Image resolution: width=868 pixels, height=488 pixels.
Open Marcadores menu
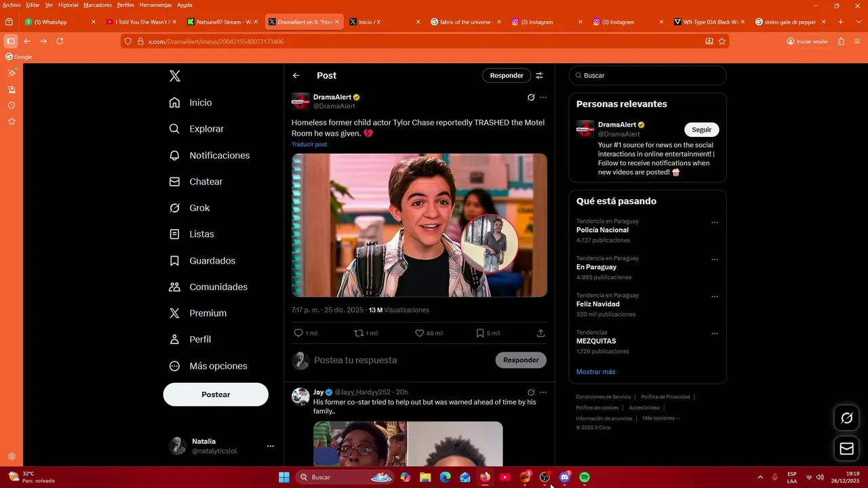[98, 5]
